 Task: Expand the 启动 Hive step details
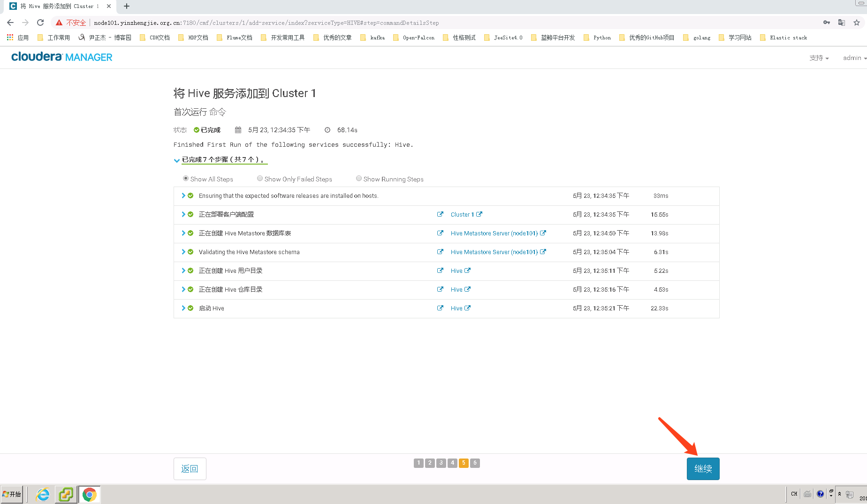(x=183, y=308)
